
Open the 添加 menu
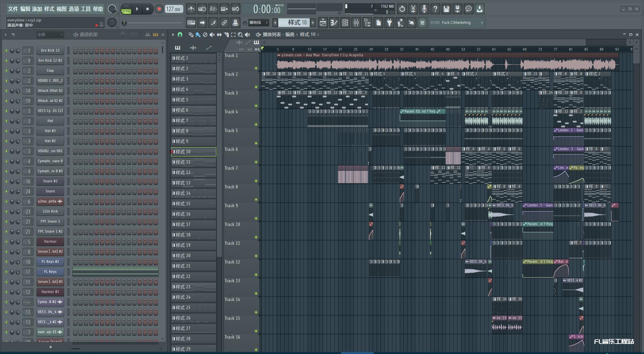[x=37, y=9]
